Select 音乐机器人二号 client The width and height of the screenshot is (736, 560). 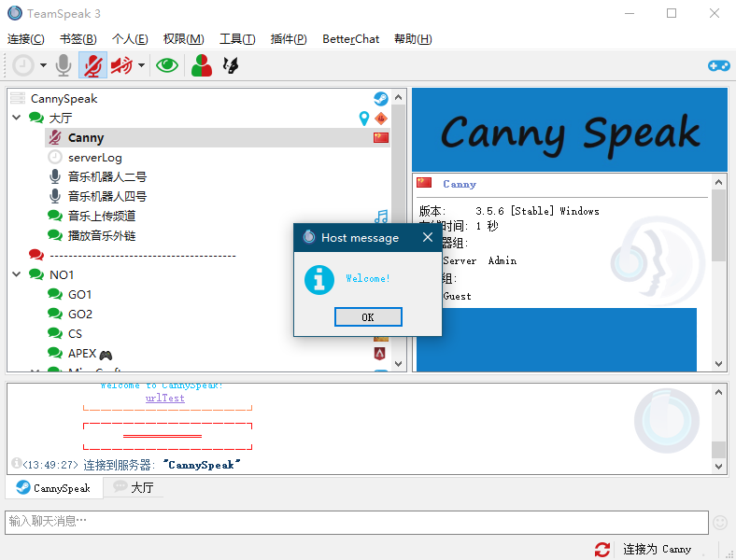(107, 176)
